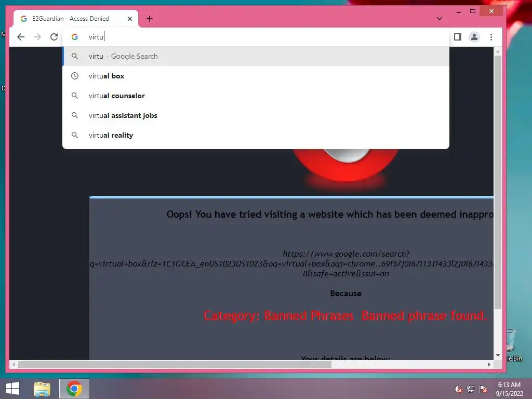Click the horizontal scrollbar thumb
This screenshot has width=532, height=399.
coord(175,364)
